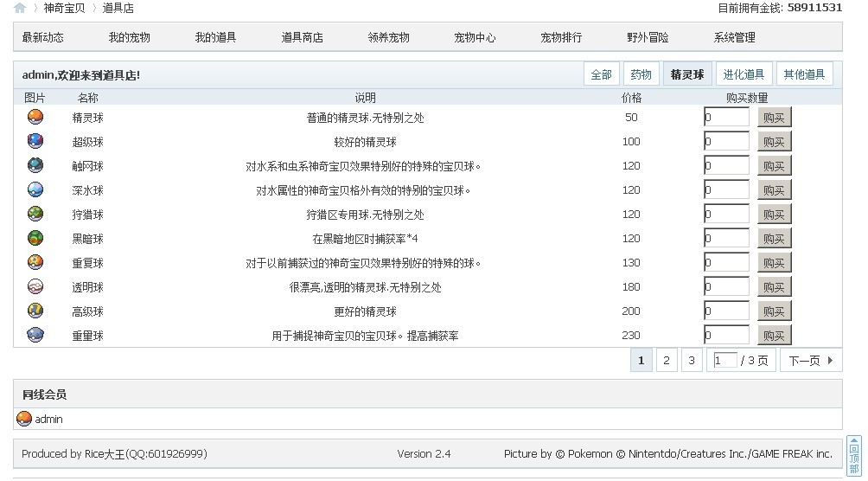The image size is (868, 481).
Task: Focus quantity field for 重复球
Action: point(726,263)
